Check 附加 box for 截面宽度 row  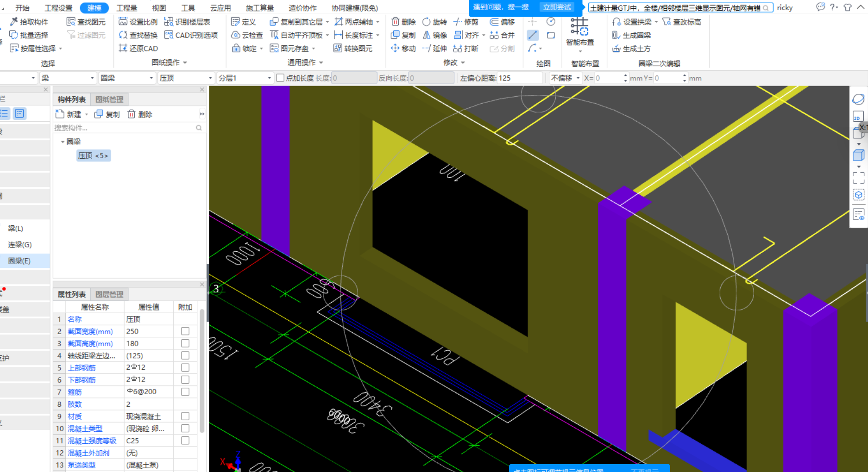click(185, 331)
